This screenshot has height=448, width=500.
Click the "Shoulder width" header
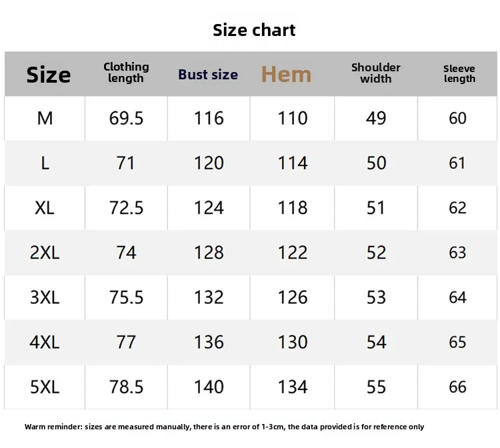point(376,73)
